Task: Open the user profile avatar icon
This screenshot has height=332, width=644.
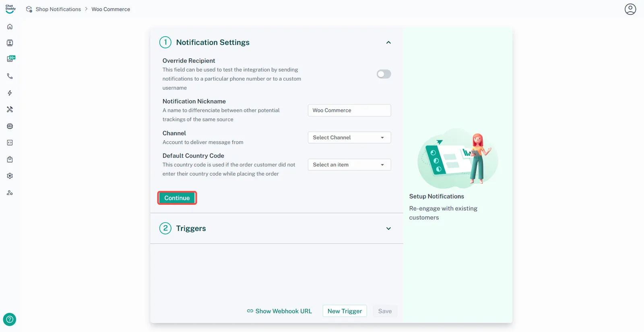Action: click(x=630, y=9)
